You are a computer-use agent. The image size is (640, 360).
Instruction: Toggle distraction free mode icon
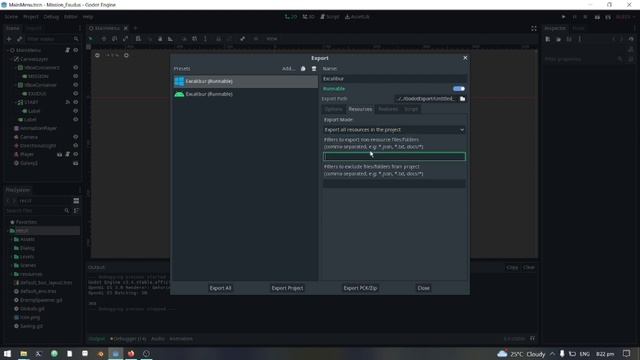(534, 28)
